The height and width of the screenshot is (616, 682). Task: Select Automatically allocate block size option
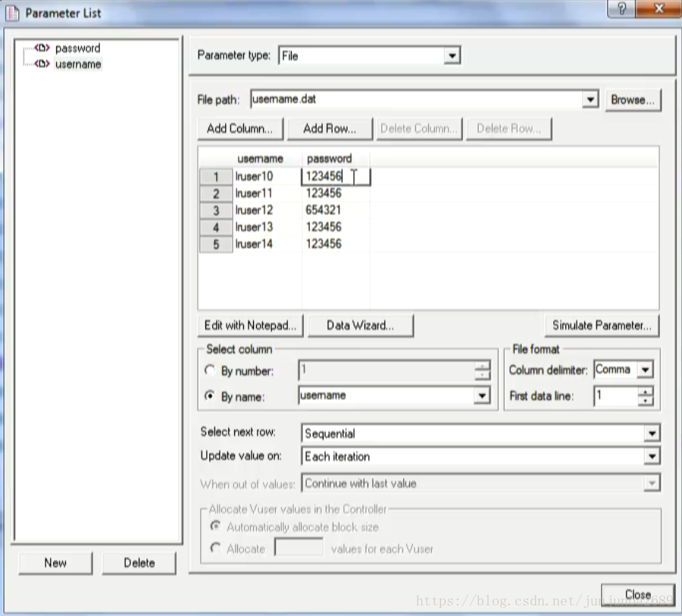point(215,527)
